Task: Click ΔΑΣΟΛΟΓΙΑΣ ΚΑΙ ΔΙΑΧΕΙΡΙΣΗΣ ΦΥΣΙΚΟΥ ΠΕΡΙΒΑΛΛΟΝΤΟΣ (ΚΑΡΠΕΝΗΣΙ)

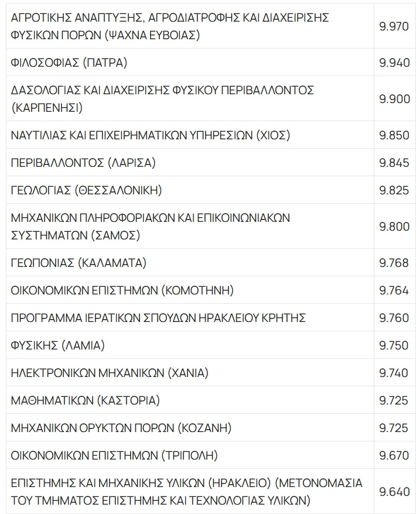Action: coord(163,99)
